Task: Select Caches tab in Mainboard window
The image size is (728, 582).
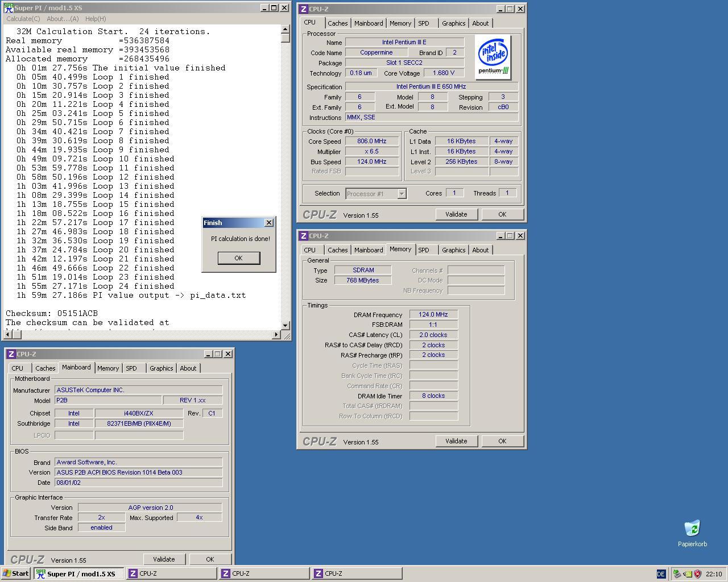Action: tap(45, 368)
